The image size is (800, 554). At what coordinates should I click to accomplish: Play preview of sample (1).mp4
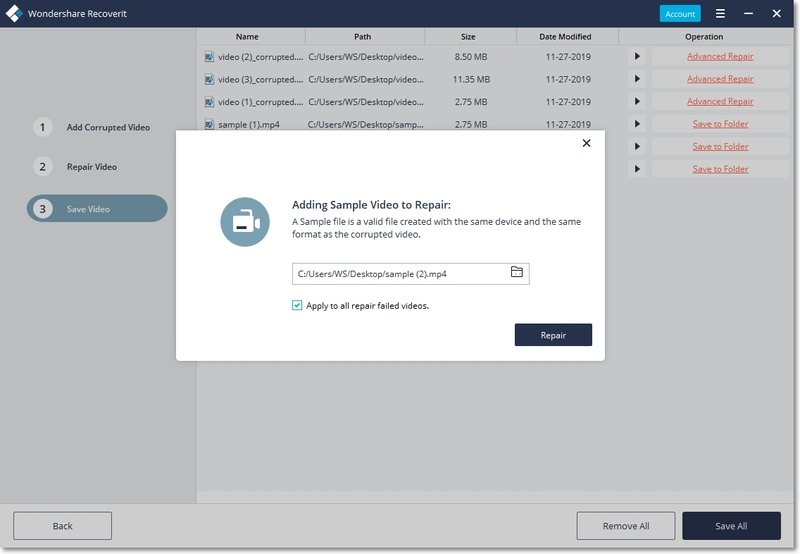pyautogui.click(x=637, y=124)
